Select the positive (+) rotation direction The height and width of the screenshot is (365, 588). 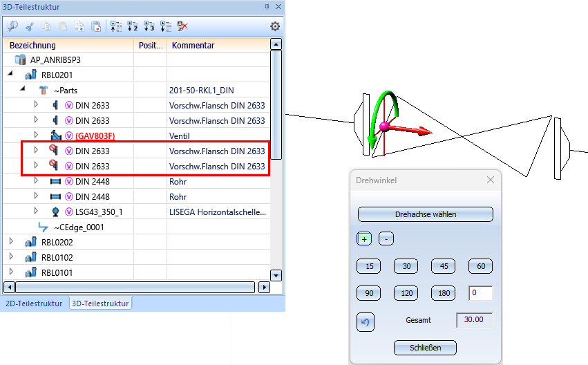coord(364,239)
